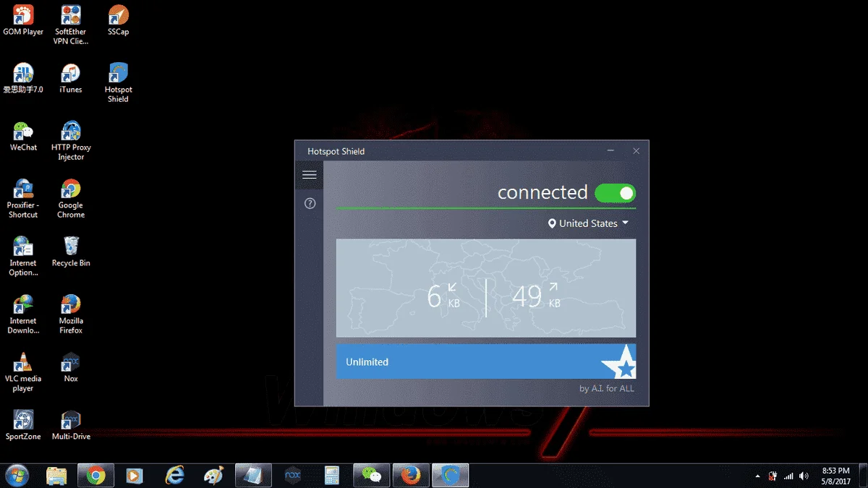Select the Google Chrome desktop icon
The image size is (868, 488).
click(x=71, y=198)
